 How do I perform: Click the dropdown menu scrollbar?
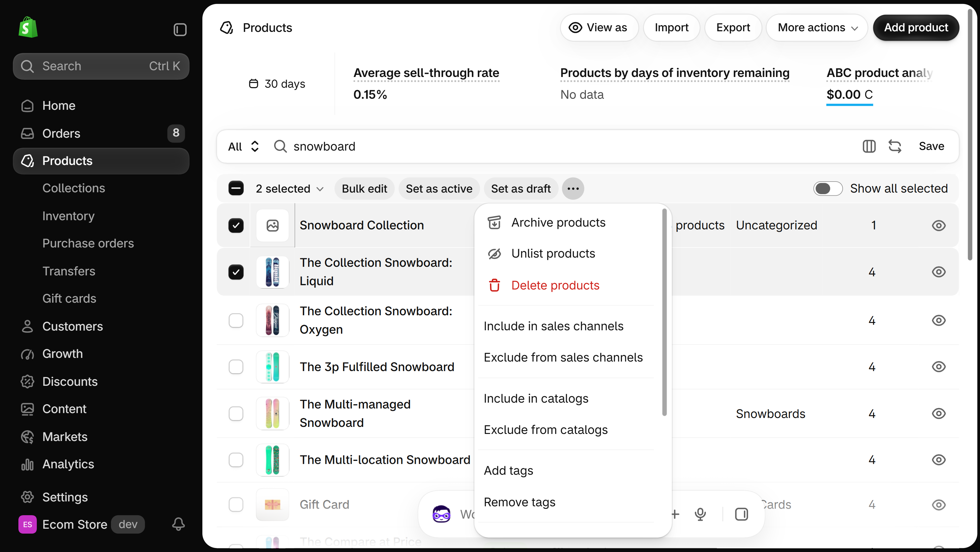pos(664,312)
